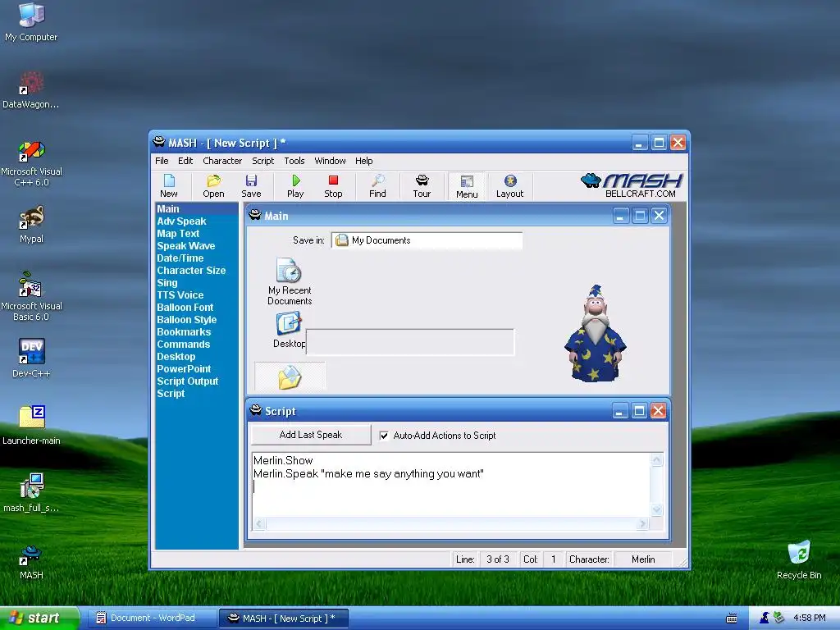Open the Find tool in toolbar

pyautogui.click(x=377, y=186)
